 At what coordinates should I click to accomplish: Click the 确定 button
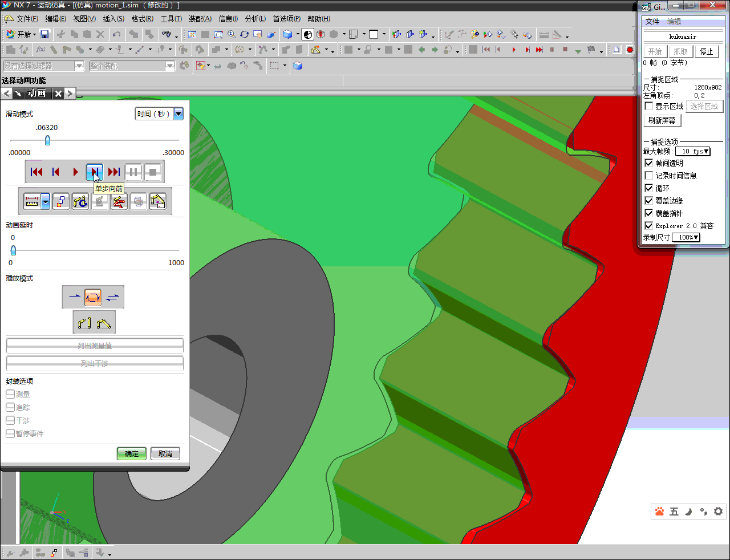[132, 454]
